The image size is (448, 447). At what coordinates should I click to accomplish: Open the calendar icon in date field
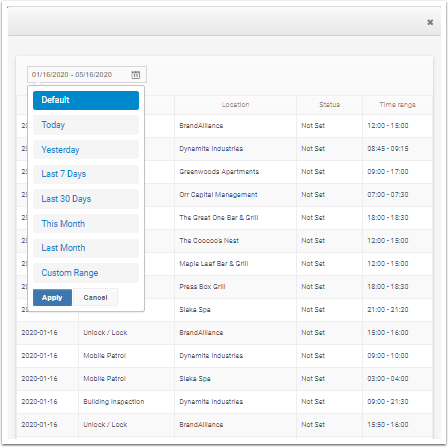(135, 75)
